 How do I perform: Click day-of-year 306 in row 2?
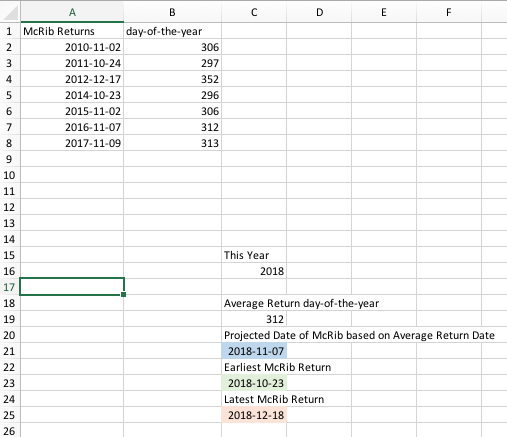(172, 47)
